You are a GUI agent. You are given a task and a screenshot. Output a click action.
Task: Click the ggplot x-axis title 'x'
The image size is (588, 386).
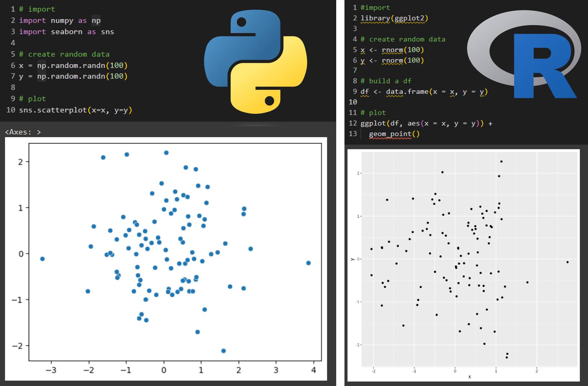coord(469,377)
